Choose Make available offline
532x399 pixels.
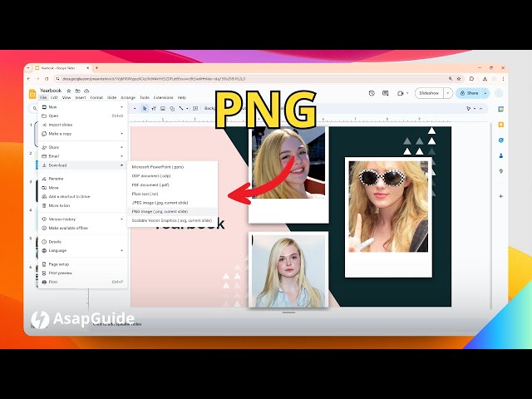point(82,228)
